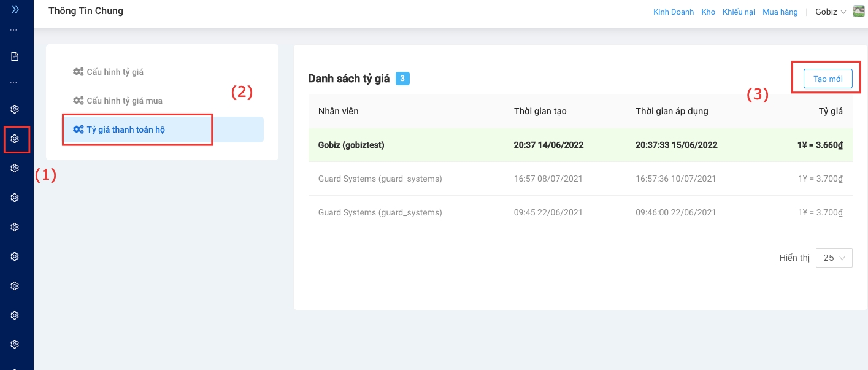Open the Cấu hình tỷ giá menu item
The height and width of the screenshot is (370, 868).
[115, 72]
